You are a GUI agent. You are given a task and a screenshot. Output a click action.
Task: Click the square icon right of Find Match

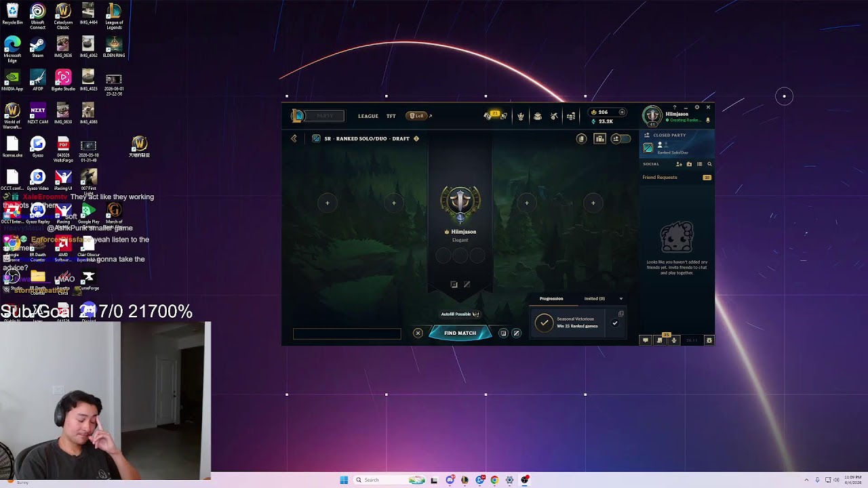point(503,333)
